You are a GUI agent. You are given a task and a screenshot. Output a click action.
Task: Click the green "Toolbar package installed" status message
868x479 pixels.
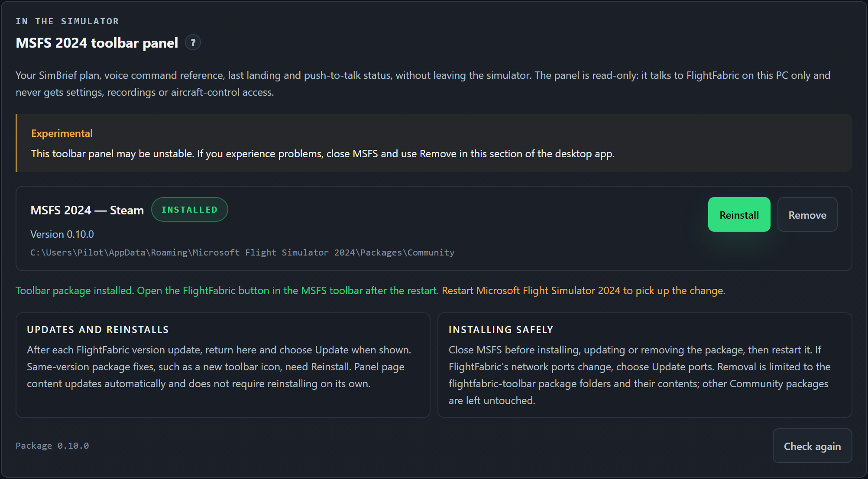pyautogui.click(x=227, y=291)
